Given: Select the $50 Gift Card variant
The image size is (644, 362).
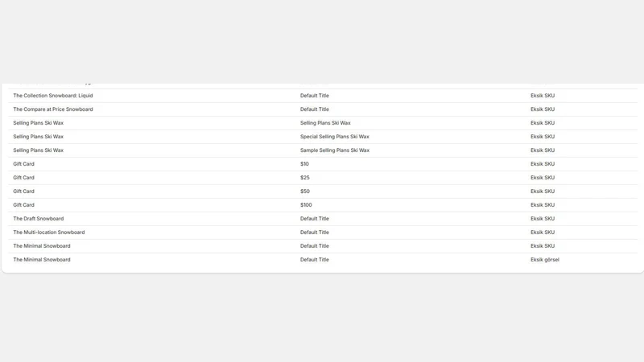Looking at the screenshot, I should (305, 191).
